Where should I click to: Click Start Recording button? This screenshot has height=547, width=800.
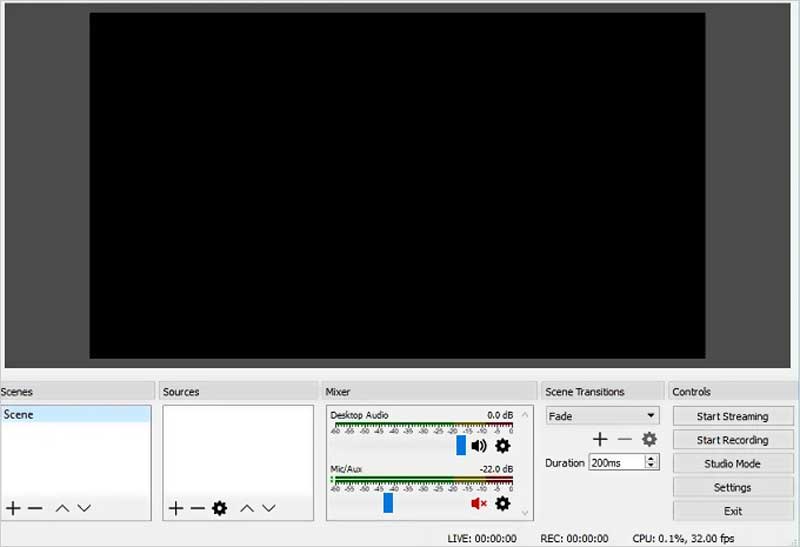pyautogui.click(x=732, y=440)
